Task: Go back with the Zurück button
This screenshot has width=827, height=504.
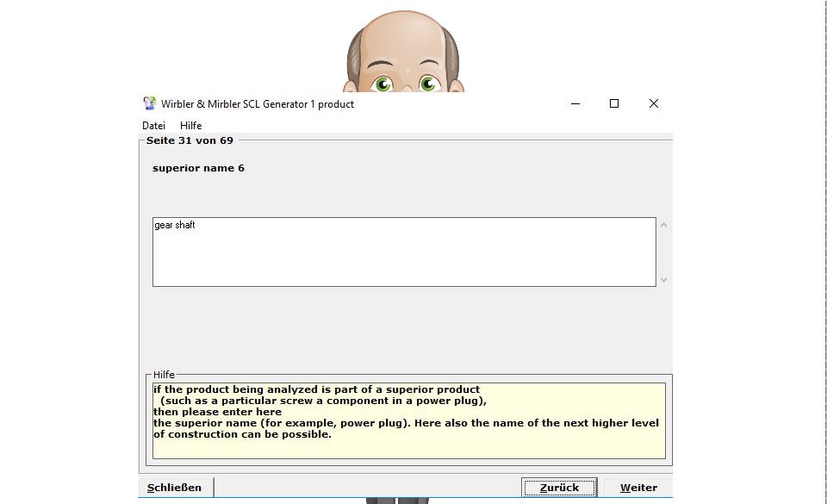Action: tap(559, 488)
